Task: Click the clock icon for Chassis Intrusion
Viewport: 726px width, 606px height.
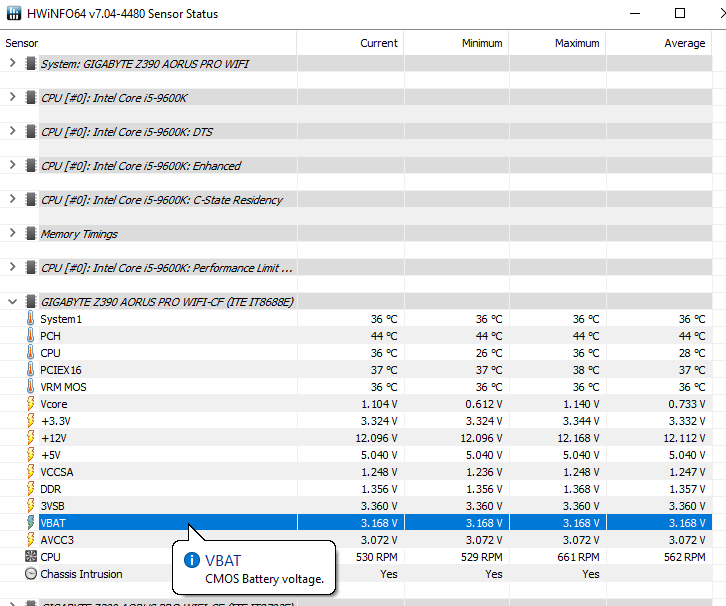Action: 31,574
